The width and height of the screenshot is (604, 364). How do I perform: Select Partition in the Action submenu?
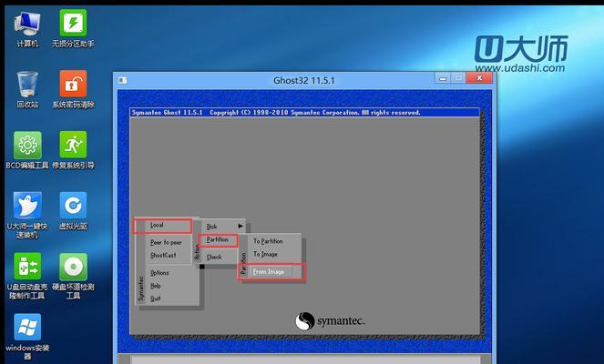(218, 240)
